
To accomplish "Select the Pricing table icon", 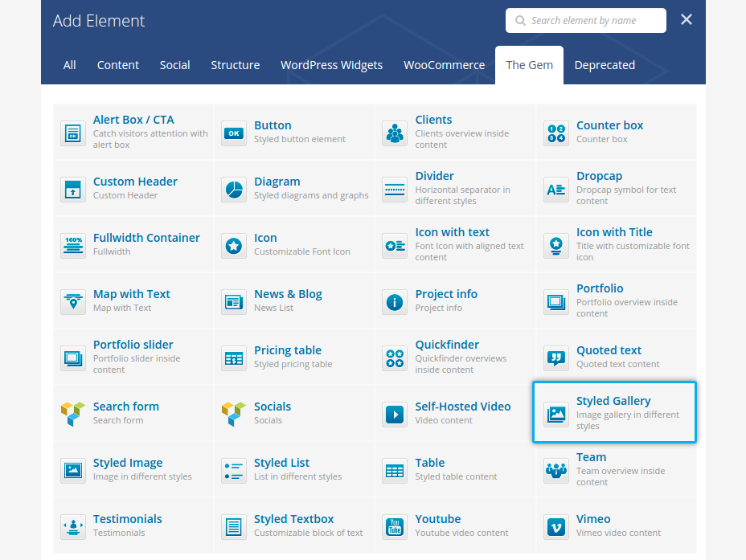I will tap(234, 358).
